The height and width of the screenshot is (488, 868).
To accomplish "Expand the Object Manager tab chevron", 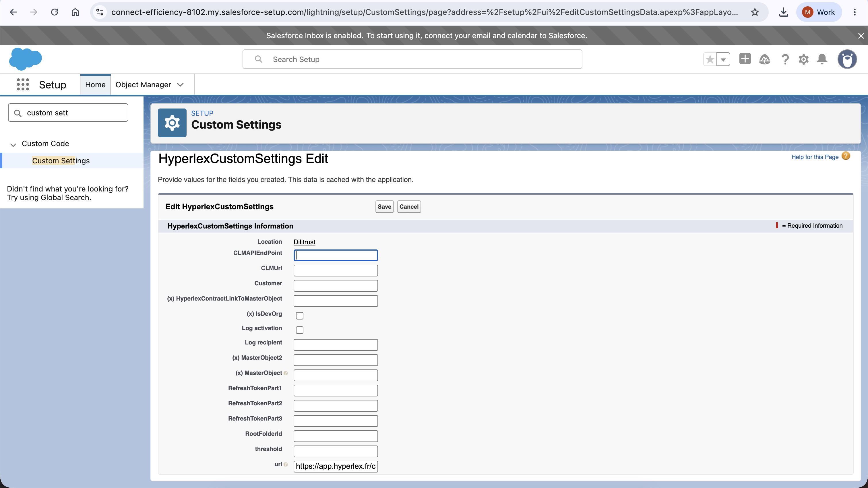I will pos(180,85).
